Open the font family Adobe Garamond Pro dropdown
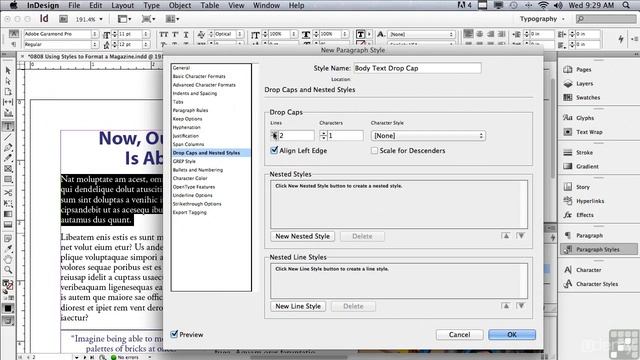Screen dimensions: 640x360 pos(95,34)
